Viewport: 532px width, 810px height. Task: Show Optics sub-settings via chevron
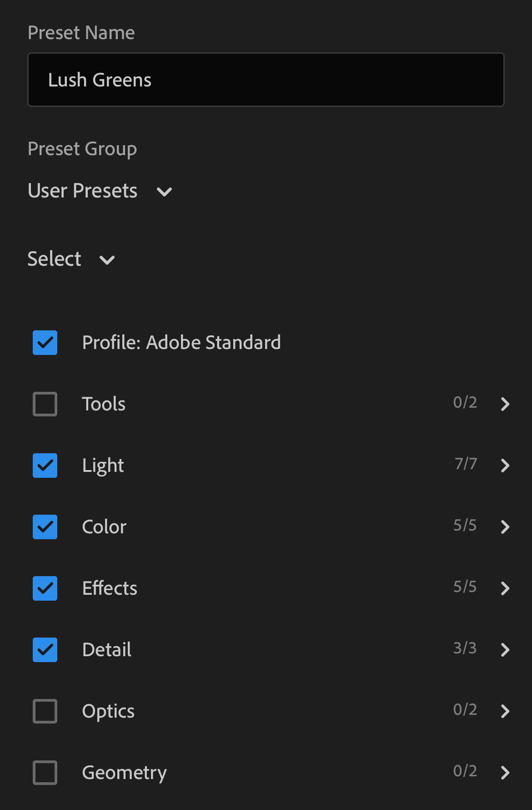click(505, 711)
